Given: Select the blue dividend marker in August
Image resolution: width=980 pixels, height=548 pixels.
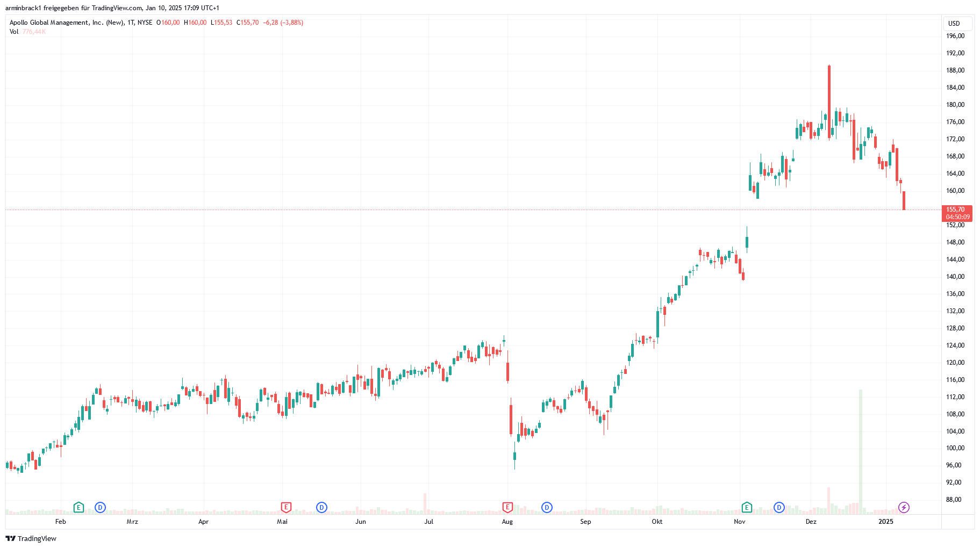Looking at the screenshot, I should pos(547,507).
